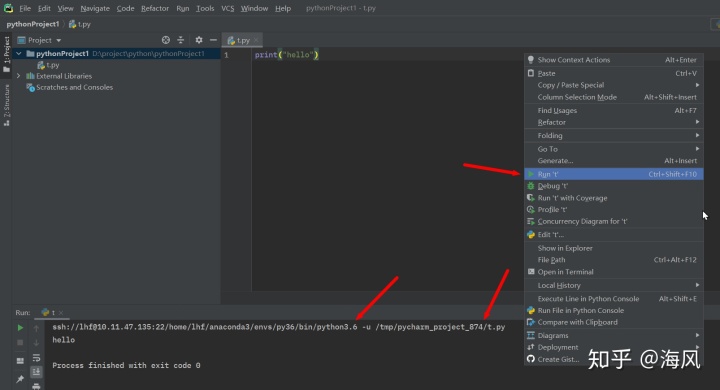Click restore layout icon in Run panel
Image resolution: width=720 pixels, height=390 pixels.
[20, 361]
